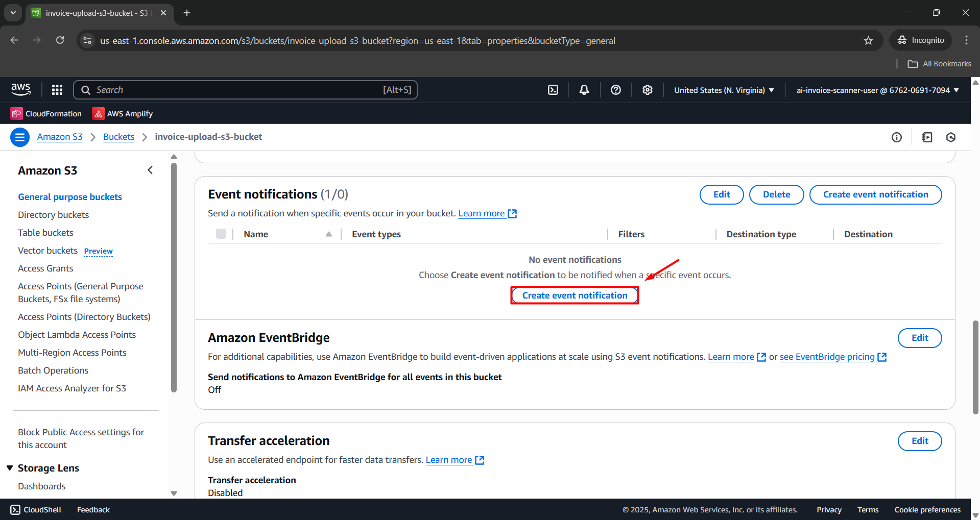Screen dimensions: 980x520
Task: Open the United States (N. Virginia) region dropdown
Action: [724, 90]
